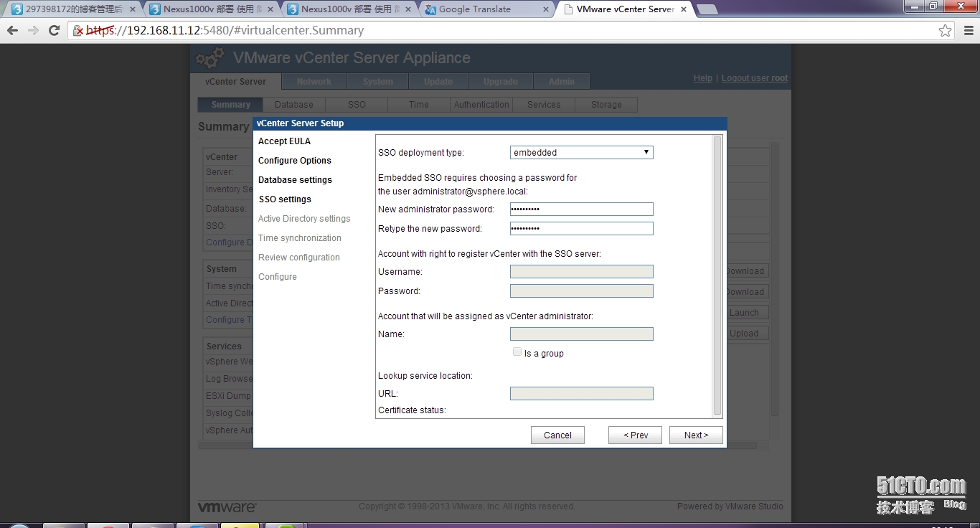Viewport: 980px width, 528px height.
Task: Open Update main tab
Action: 438,81
